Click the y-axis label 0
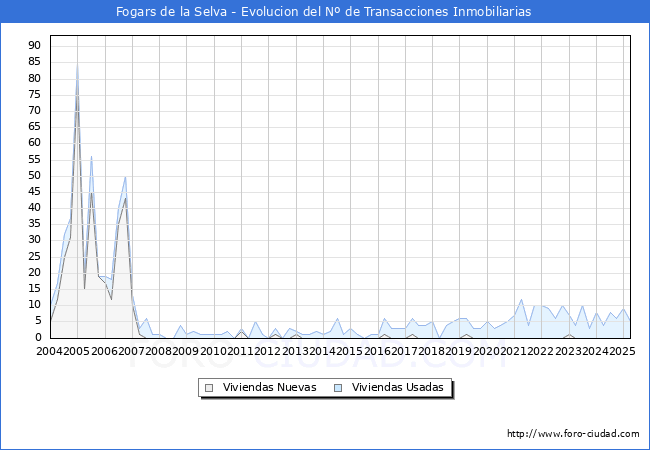This screenshot has width=650, height=450. (x=38, y=337)
